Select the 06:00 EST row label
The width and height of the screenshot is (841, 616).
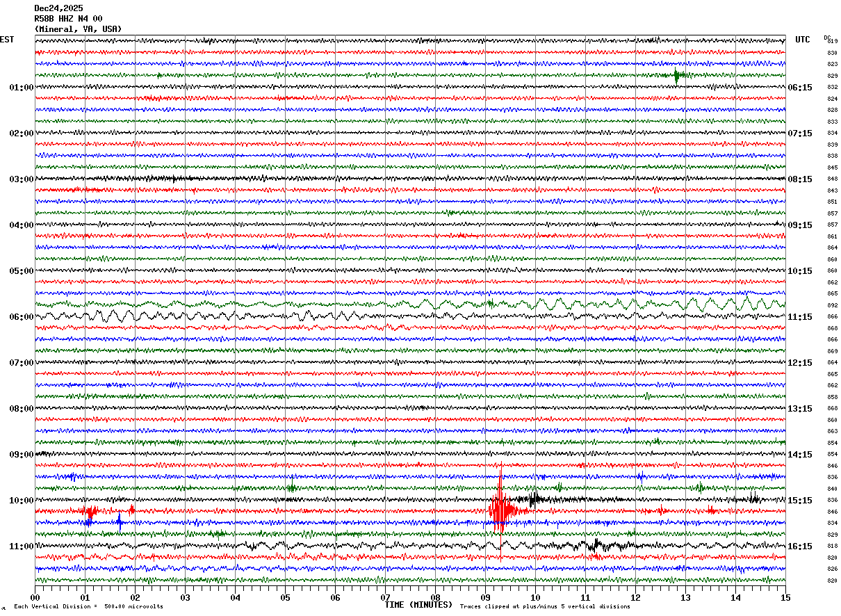pos(21,317)
